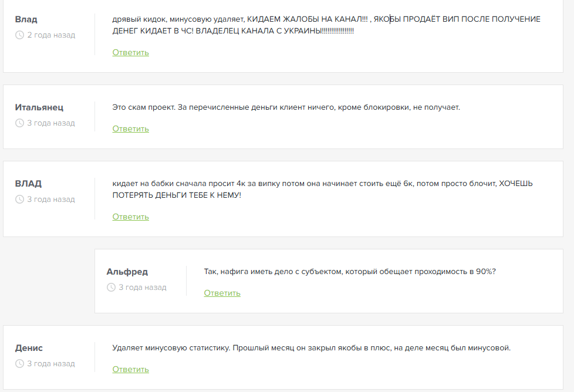Click Ответить under Итальянец's scam comment
The height and width of the screenshot is (392, 574).
[131, 129]
